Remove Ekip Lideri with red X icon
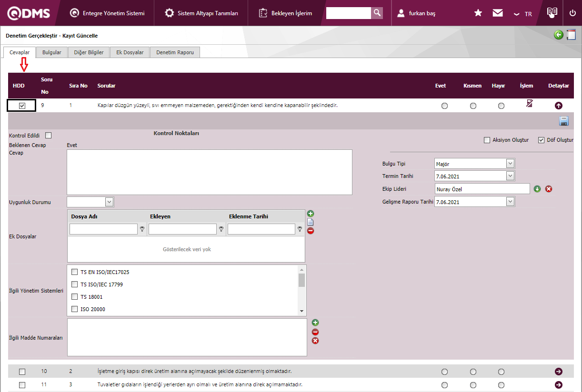Viewport: 582px width, 392px height. coord(549,189)
